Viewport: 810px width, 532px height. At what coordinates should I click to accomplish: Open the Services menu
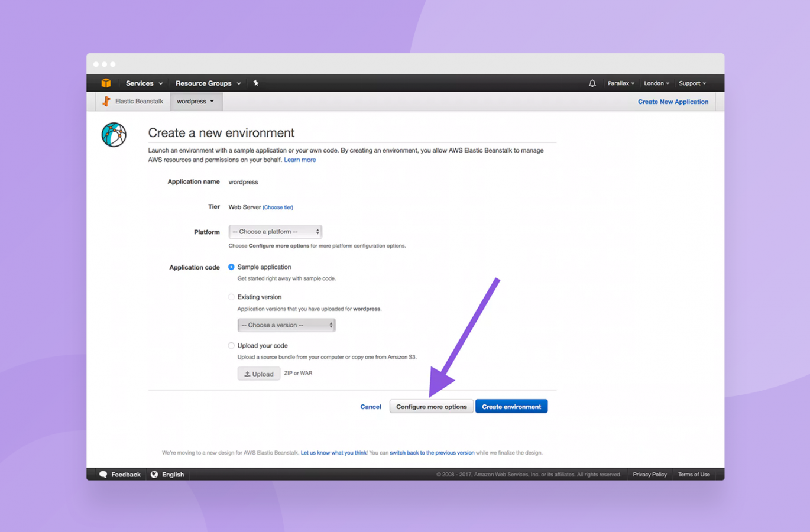pos(144,83)
